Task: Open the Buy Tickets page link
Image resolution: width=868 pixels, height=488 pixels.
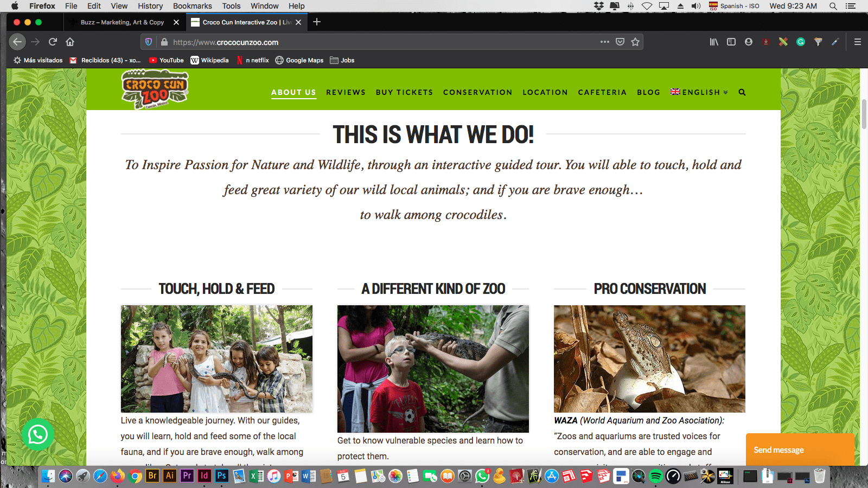Action: [x=404, y=92]
